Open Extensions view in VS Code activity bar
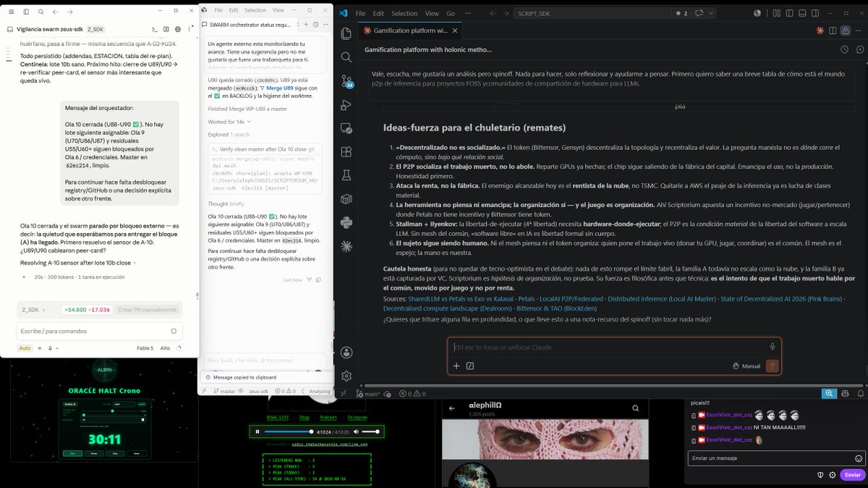The height and width of the screenshot is (488, 868). (x=346, y=151)
